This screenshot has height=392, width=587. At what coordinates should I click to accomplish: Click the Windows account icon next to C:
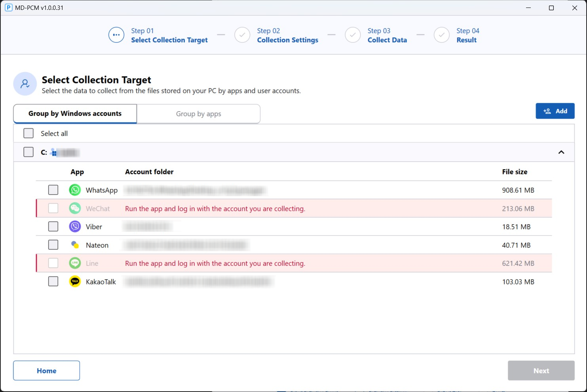[x=54, y=152]
